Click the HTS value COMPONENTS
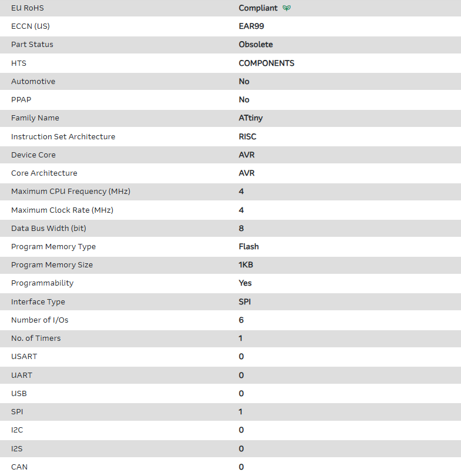Viewport: 461px width, 476px height. [x=266, y=63]
